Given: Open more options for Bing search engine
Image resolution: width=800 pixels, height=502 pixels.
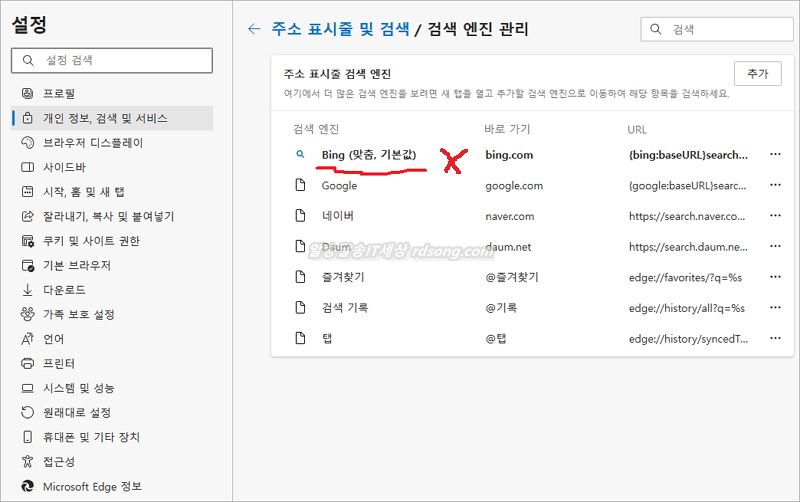Looking at the screenshot, I should click(x=774, y=155).
